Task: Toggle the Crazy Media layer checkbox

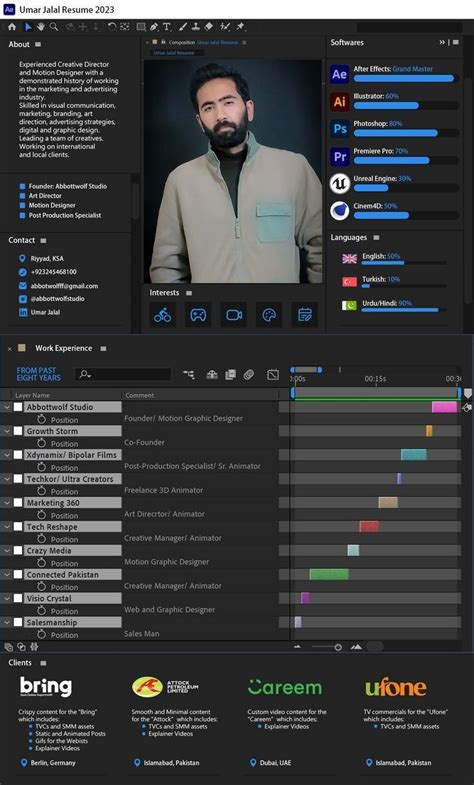Action: coord(18,550)
